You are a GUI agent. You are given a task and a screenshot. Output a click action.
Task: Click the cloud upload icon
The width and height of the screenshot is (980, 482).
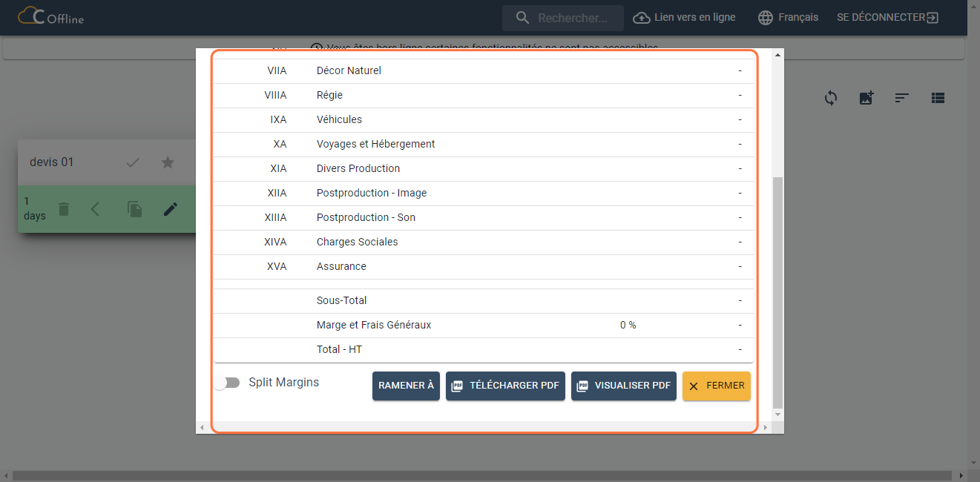641,17
